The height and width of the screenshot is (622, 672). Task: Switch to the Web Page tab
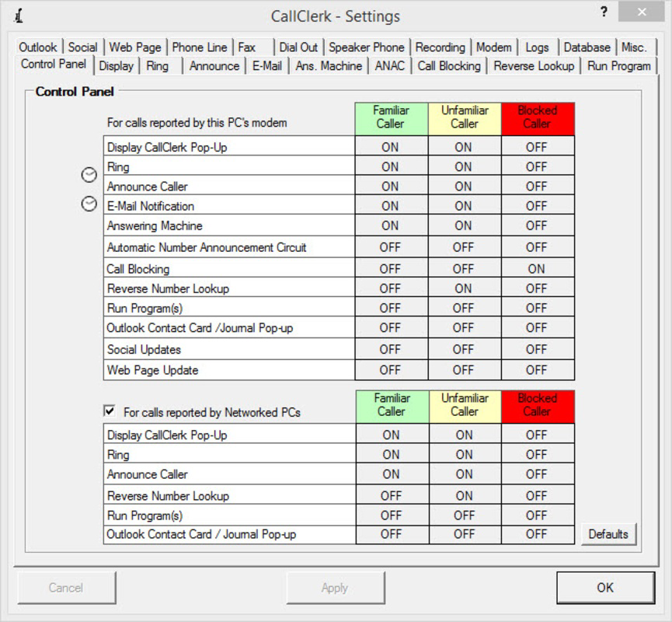pos(135,47)
